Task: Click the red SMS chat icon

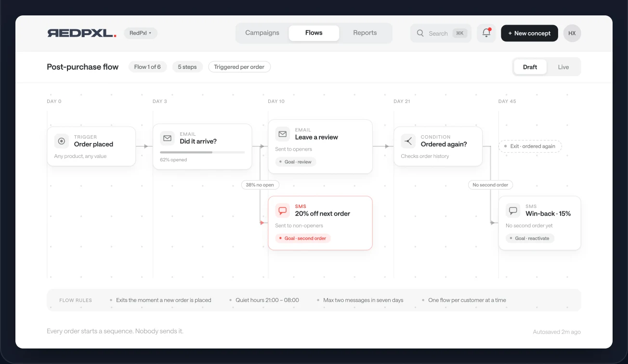Action: [283, 210]
